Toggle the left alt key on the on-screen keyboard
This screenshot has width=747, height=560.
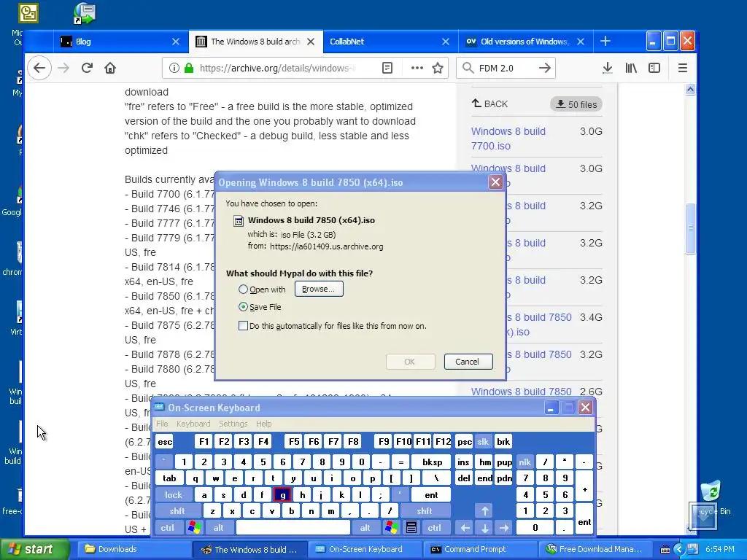click(218, 527)
